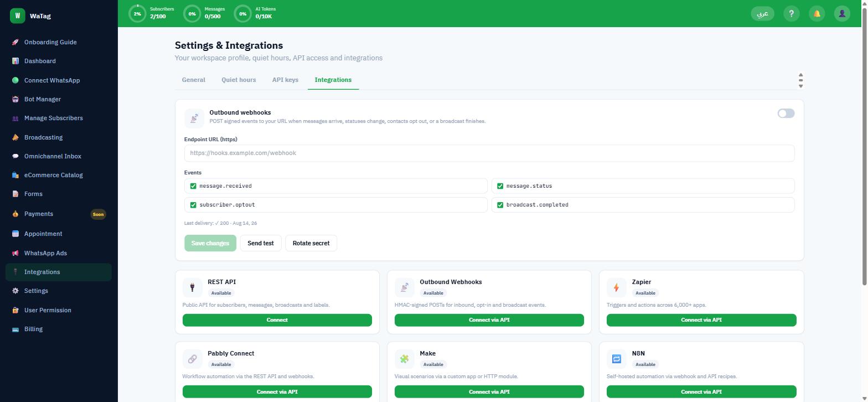Click the Bot Manager robot icon
Screen dimensions: 868x402
tap(15, 99)
